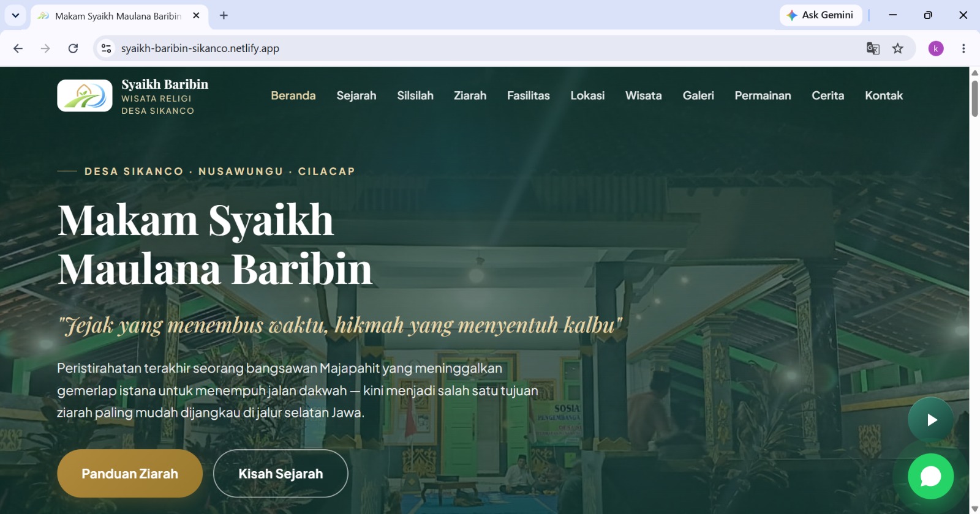Screen dimensions: 980x514
Task: Click the Syaikh Baribin site title
Action: pos(165,84)
